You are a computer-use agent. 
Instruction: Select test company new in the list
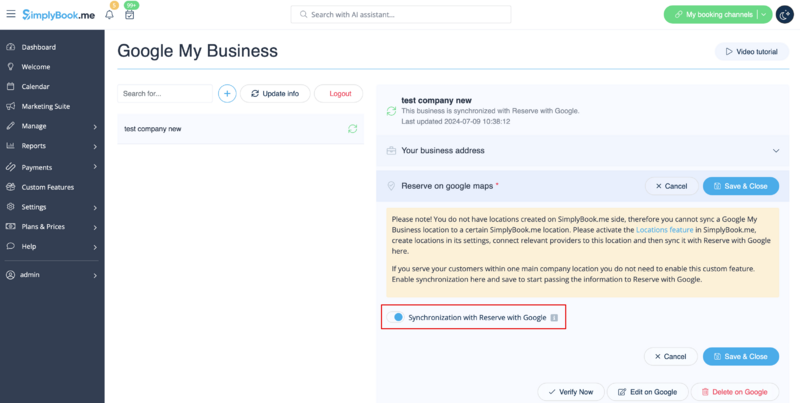pyautogui.click(x=240, y=129)
